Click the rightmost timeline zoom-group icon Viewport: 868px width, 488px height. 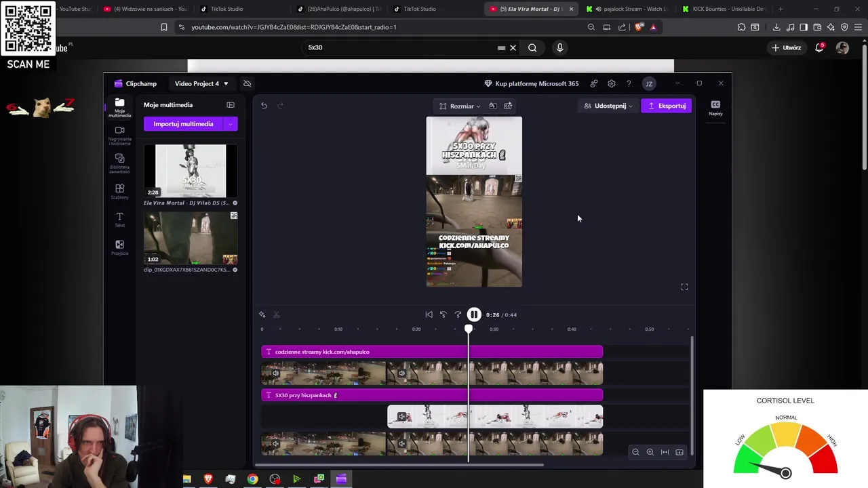click(679, 452)
